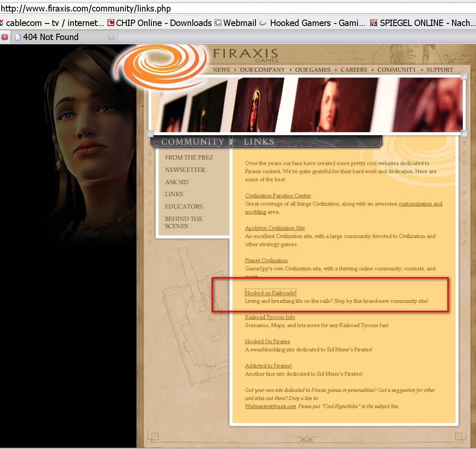
Task: Open the OUR COMPANY menu
Action: [x=262, y=70]
